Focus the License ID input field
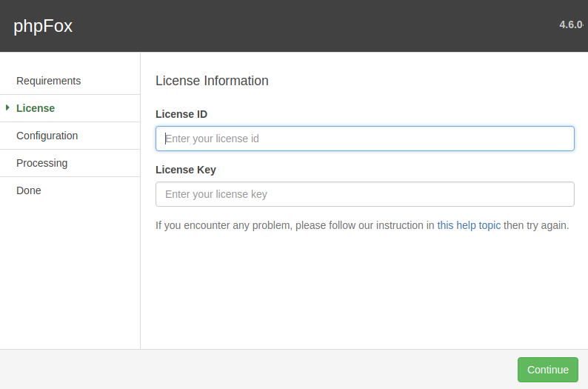Image resolution: width=588 pixels, height=389 pixels. pyautogui.click(x=364, y=139)
